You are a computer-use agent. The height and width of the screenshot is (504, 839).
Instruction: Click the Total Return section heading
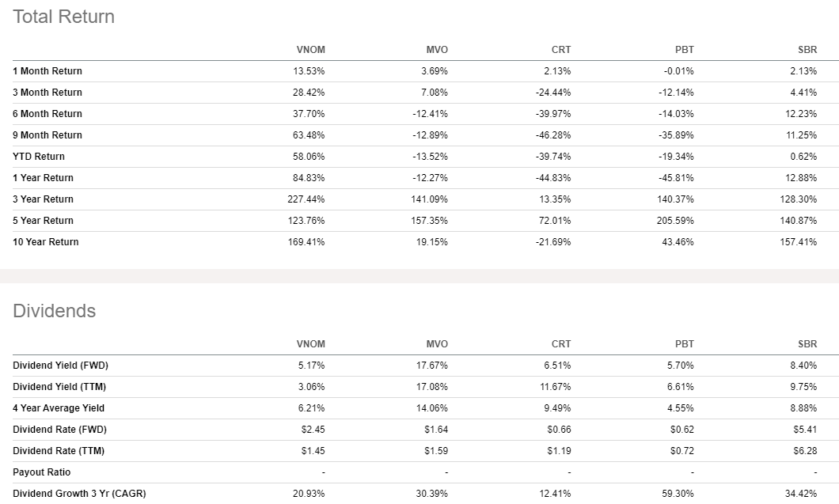coord(63,17)
